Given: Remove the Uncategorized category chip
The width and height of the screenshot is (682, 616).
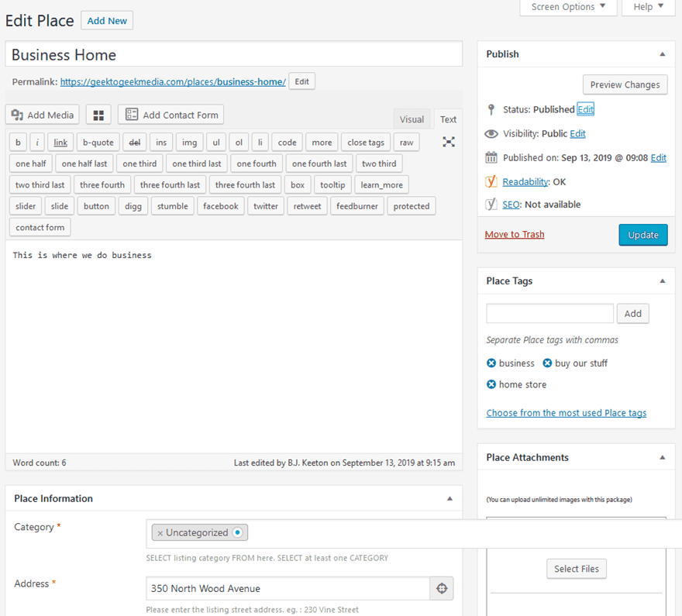Looking at the screenshot, I should click(x=160, y=532).
